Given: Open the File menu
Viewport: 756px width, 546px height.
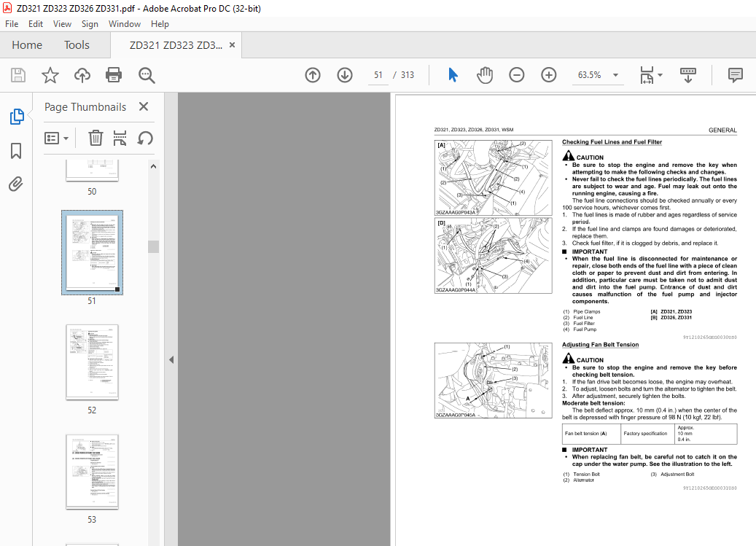Looking at the screenshot, I should click(x=12, y=24).
